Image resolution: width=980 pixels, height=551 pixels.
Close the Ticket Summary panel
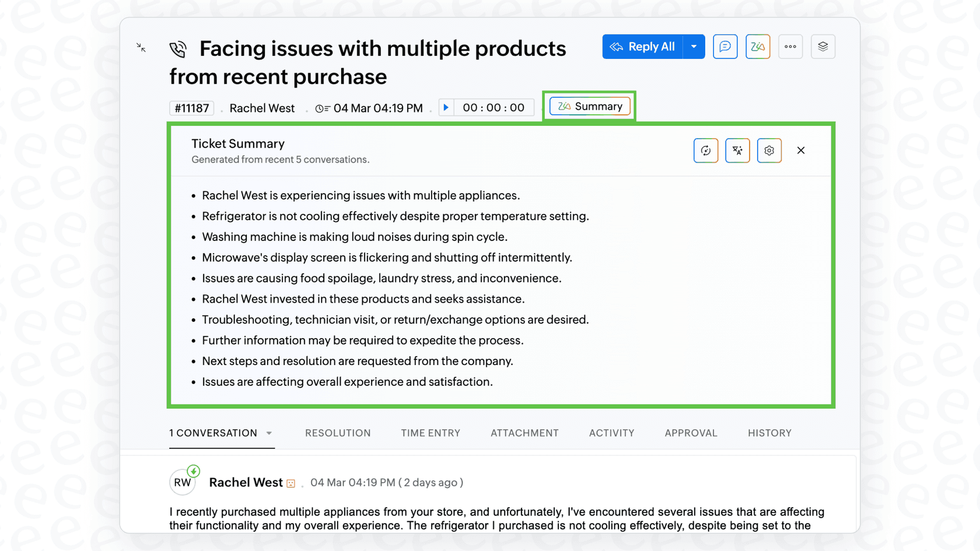801,150
